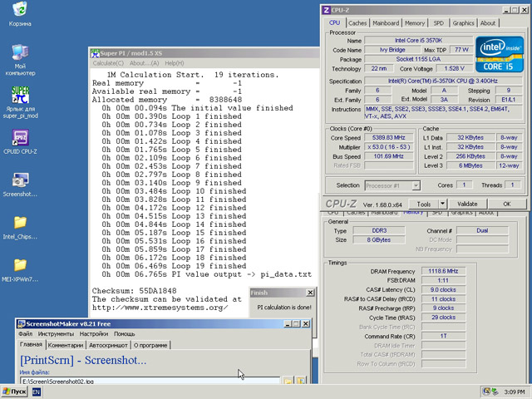Switch to Mainboard tab in CPU-Z
This screenshot has width=532, height=399.
tap(386, 23)
